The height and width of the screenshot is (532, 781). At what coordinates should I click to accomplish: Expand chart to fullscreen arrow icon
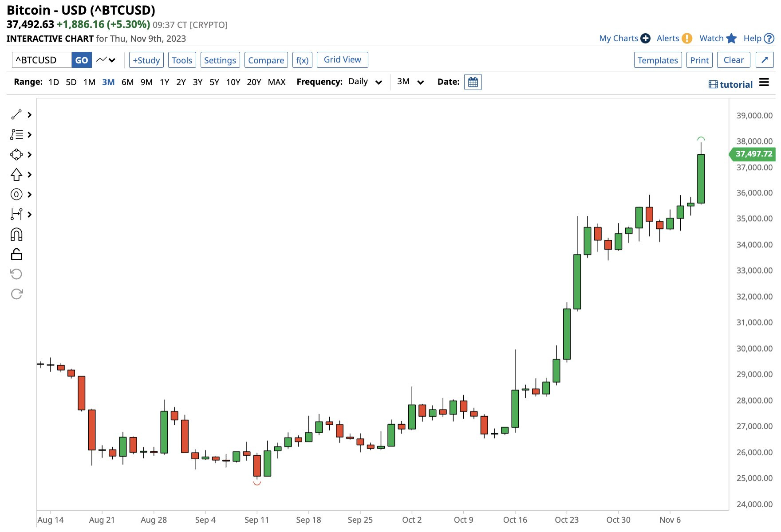pyautogui.click(x=764, y=60)
